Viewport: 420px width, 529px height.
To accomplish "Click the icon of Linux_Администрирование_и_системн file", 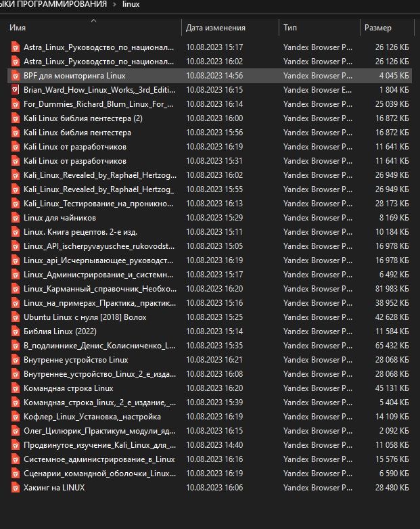I will pyautogui.click(x=15, y=274).
